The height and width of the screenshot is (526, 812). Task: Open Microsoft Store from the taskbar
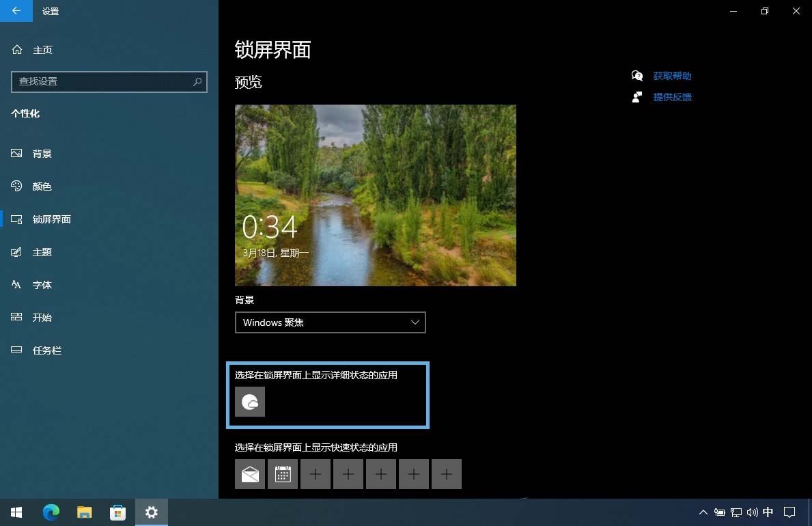tap(118, 512)
